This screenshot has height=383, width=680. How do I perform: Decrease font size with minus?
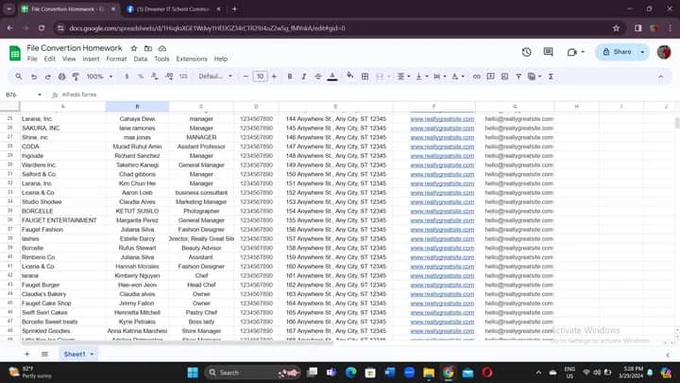pyautogui.click(x=245, y=76)
